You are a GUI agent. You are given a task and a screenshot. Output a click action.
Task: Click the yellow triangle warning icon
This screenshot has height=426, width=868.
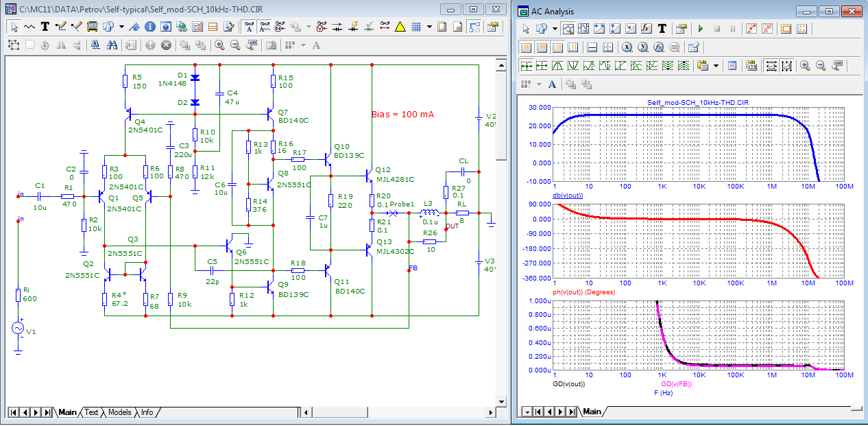click(x=400, y=27)
